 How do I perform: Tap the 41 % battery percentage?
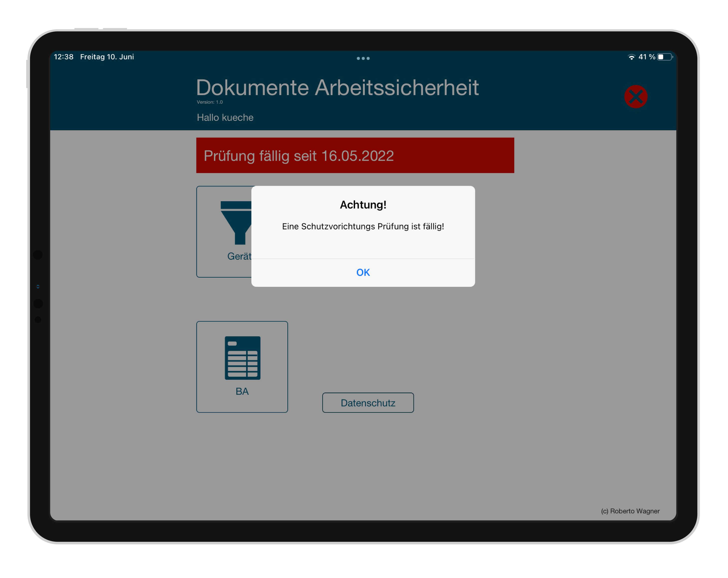646,57
